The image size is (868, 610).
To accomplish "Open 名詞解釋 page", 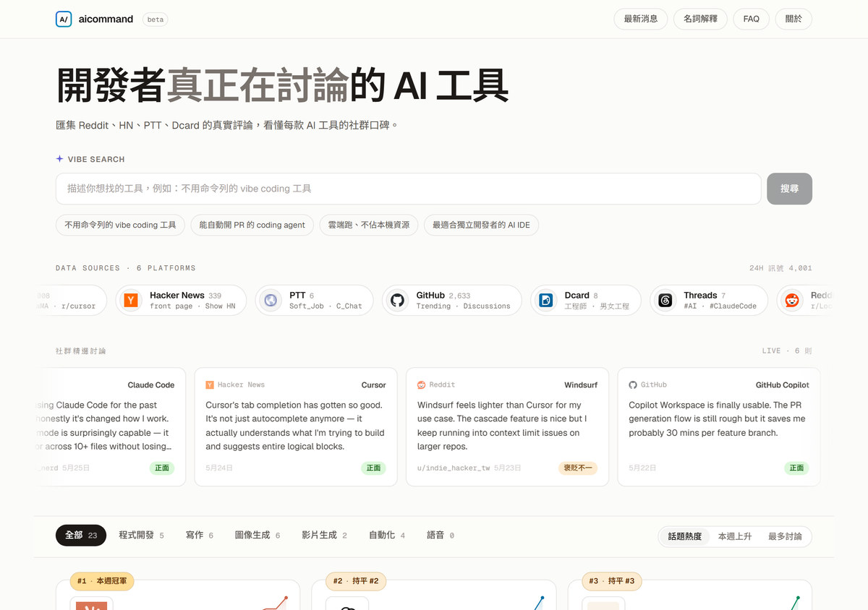I will [x=700, y=19].
